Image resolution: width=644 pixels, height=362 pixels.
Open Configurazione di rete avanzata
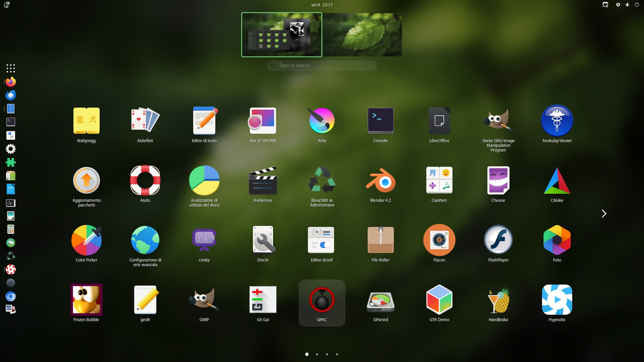click(145, 240)
